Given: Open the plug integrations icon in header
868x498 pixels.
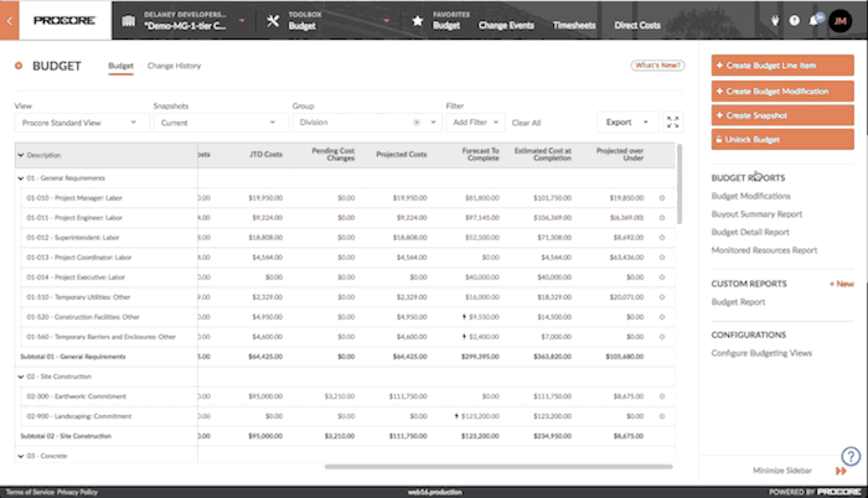Looking at the screenshot, I should (775, 20).
